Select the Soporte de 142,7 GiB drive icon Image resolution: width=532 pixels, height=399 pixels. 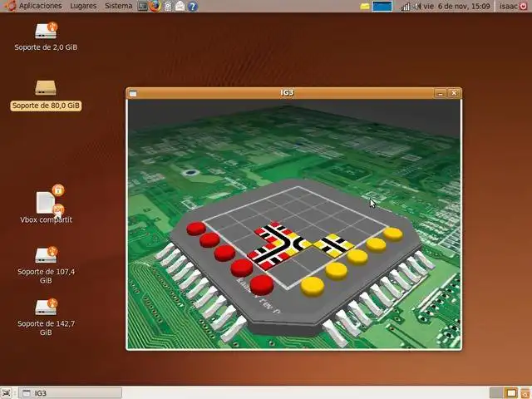(47, 307)
